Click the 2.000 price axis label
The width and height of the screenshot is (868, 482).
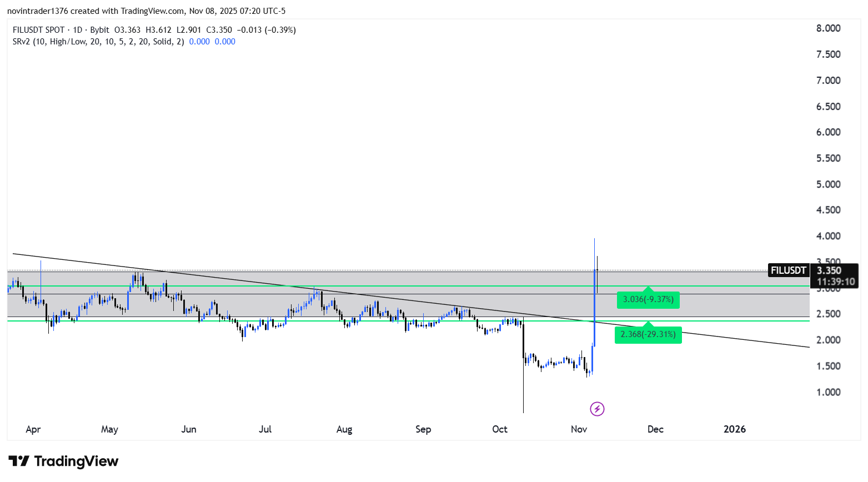(x=828, y=340)
